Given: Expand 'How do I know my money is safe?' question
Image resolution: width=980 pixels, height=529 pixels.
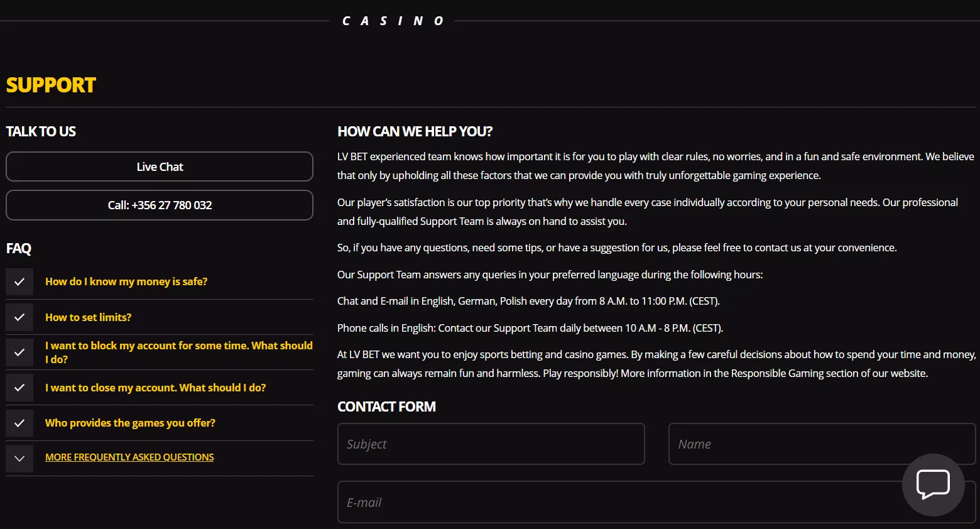Looking at the screenshot, I should click(x=126, y=282).
